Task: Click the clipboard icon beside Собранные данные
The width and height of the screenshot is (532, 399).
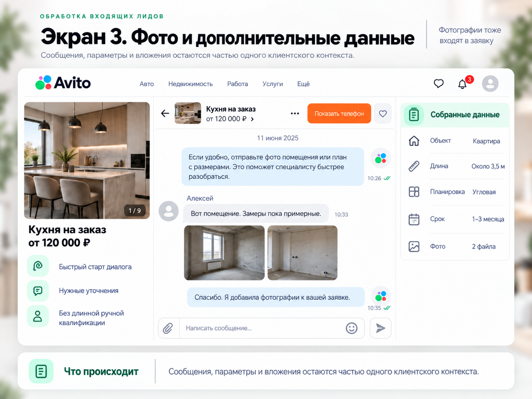Action: click(414, 115)
